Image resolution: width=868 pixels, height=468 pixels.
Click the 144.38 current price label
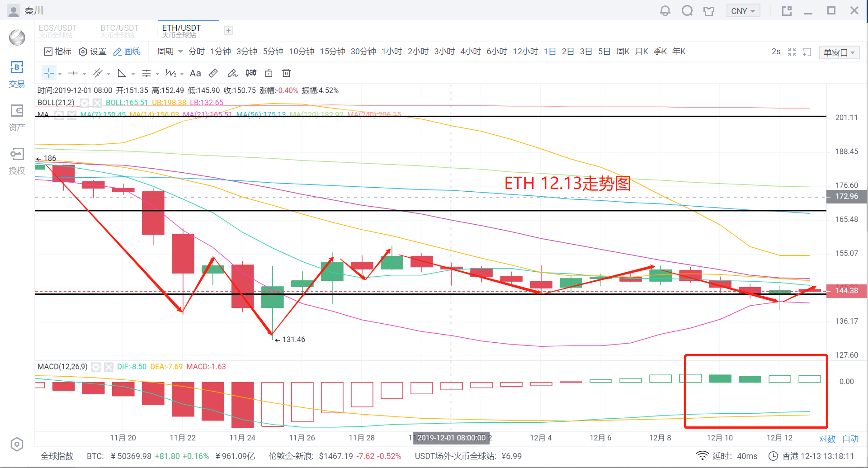coord(846,291)
